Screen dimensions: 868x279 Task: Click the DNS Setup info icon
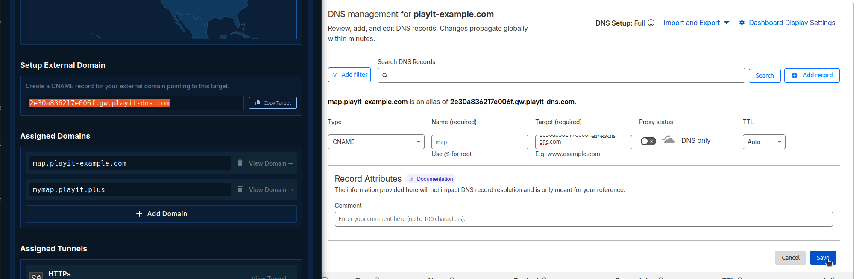651,23
